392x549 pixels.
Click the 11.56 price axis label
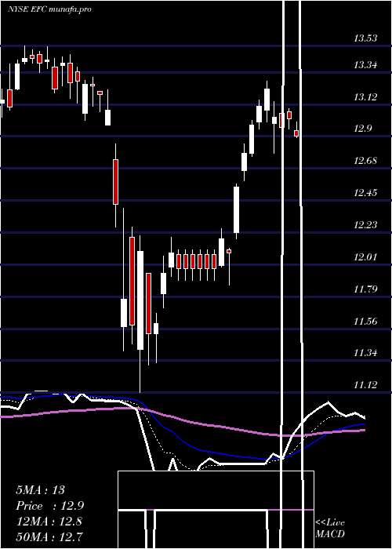pyautogui.click(x=365, y=321)
